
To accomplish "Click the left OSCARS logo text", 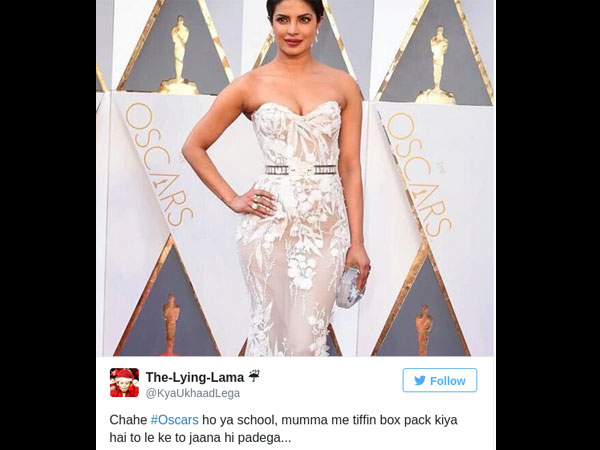I will click(158, 165).
